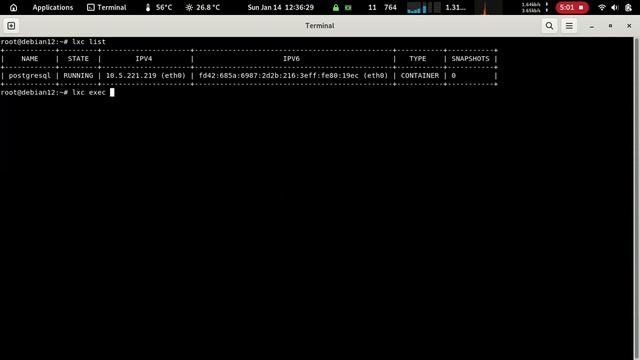Image resolution: width=640 pixels, height=360 pixels.
Task: Open the Wi-Fi status icon
Action: [602, 7]
